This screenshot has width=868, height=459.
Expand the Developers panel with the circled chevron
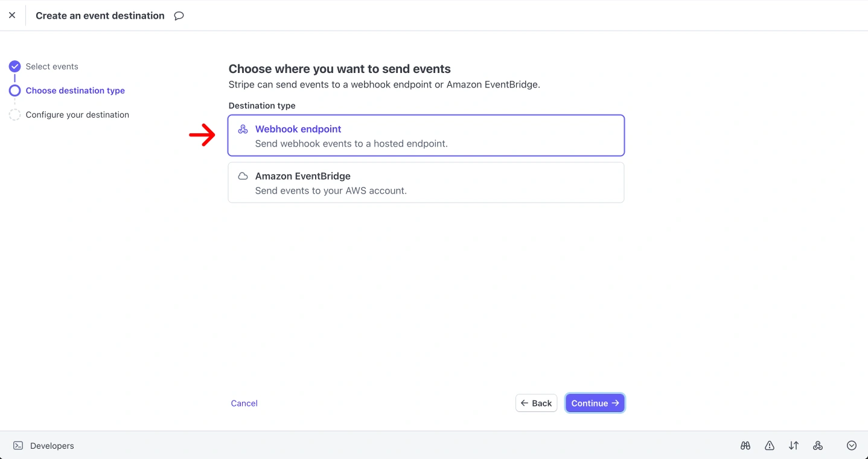pos(852,446)
